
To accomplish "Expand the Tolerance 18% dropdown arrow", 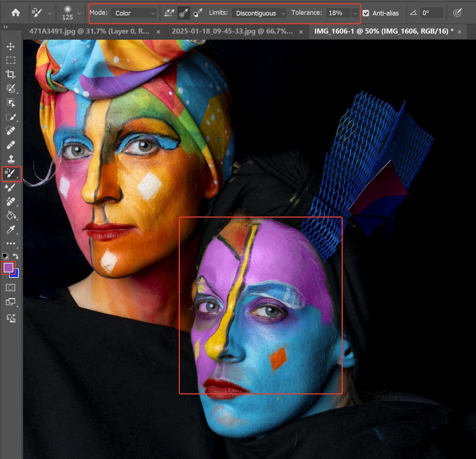I will click(355, 13).
